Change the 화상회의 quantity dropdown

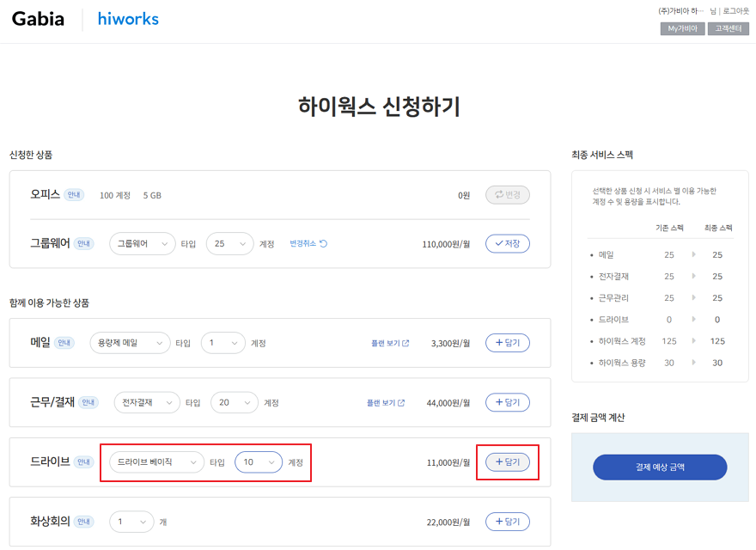(131, 522)
